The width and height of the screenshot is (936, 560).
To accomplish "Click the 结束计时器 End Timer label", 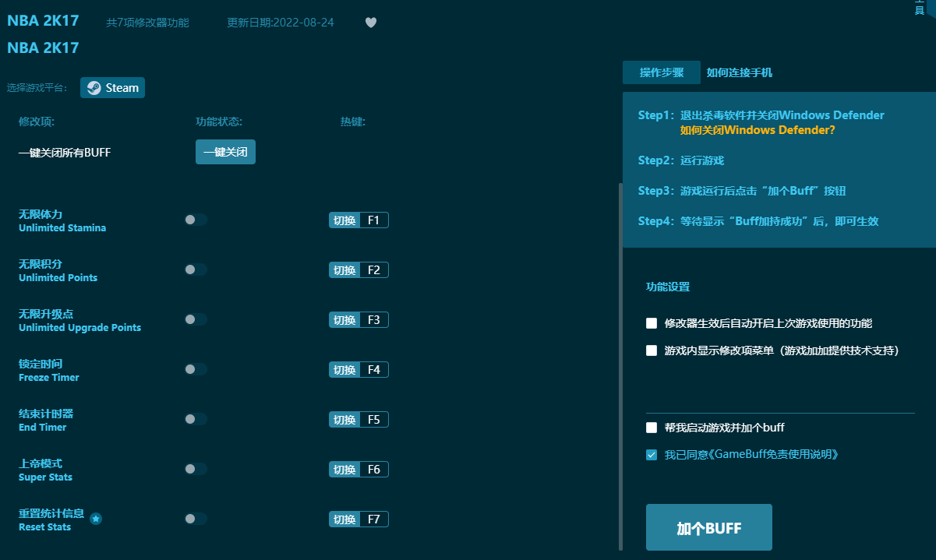I will click(x=46, y=420).
